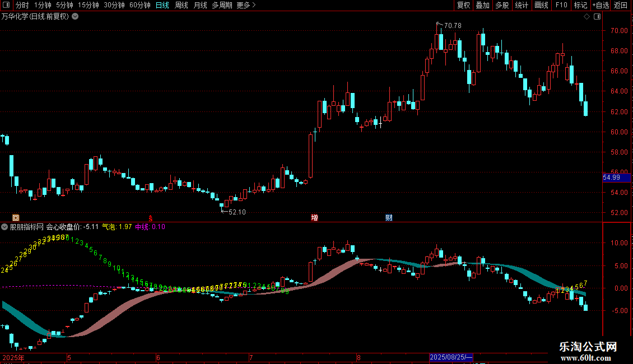Click the red $ event marker
The image size is (633, 364).
click(x=151, y=217)
